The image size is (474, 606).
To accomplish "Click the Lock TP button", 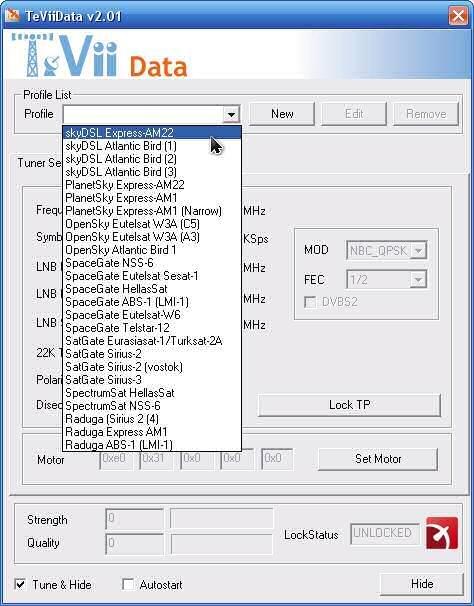I will [x=350, y=405].
